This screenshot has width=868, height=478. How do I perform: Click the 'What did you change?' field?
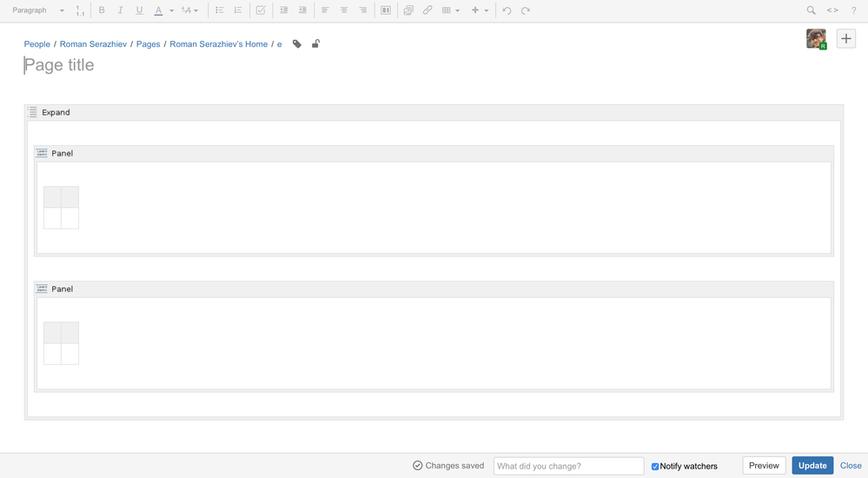568,466
